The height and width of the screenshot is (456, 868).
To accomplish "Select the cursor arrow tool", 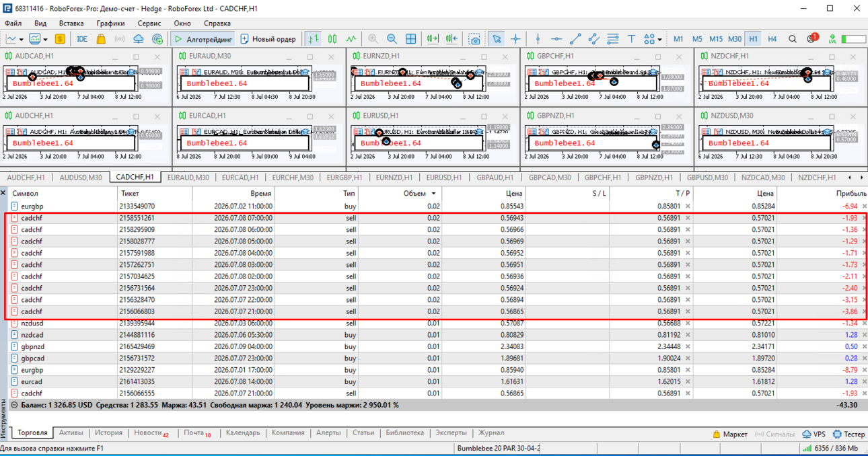I will pyautogui.click(x=497, y=39).
